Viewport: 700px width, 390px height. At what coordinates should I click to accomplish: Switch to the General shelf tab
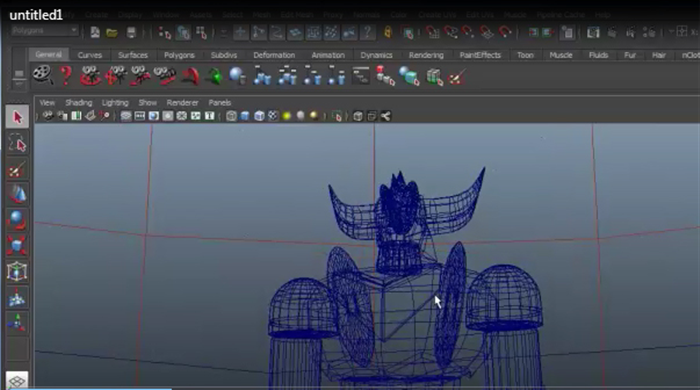[49, 54]
